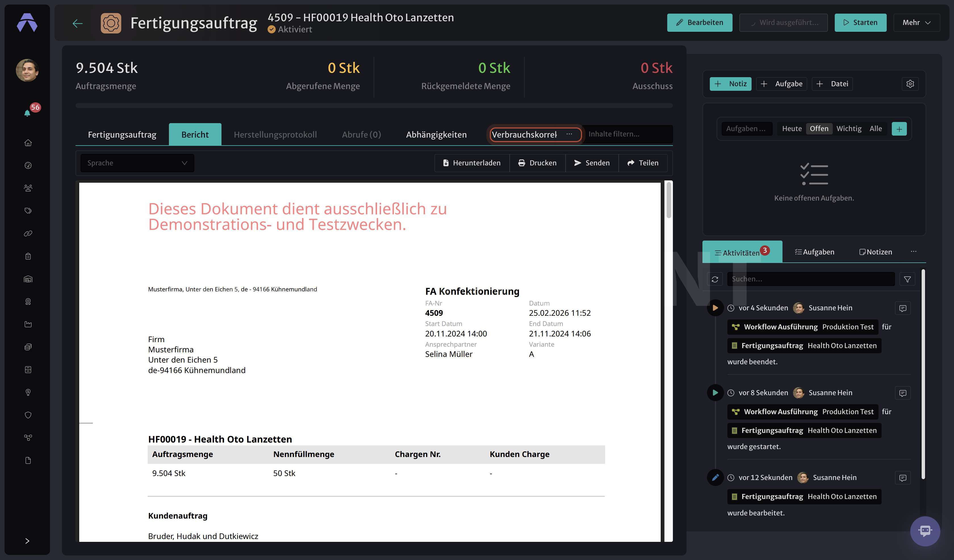Open the people group sidebar icon
954x560 pixels.
point(28,188)
